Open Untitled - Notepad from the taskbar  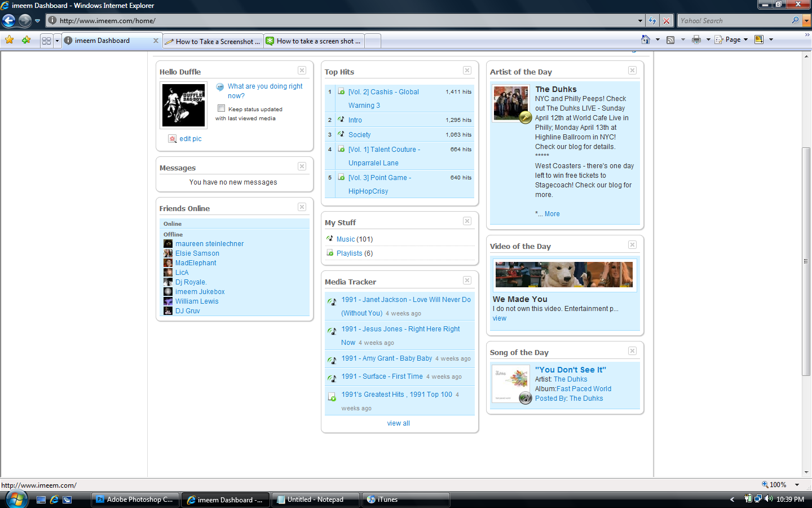[x=316, y=500]
